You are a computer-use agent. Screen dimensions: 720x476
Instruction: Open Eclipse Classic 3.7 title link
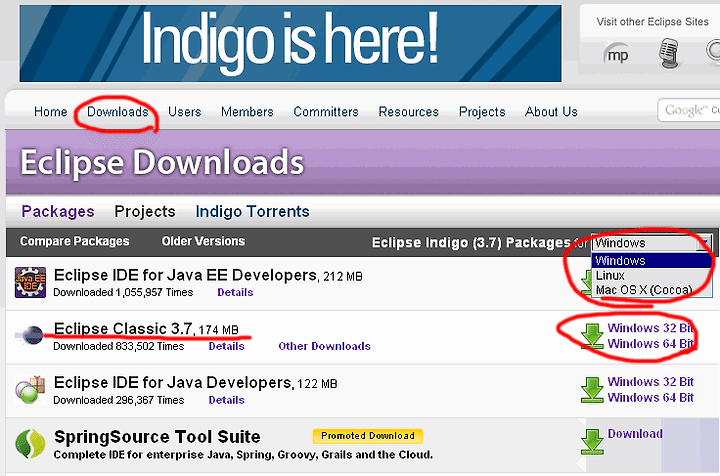pos(124,329)
